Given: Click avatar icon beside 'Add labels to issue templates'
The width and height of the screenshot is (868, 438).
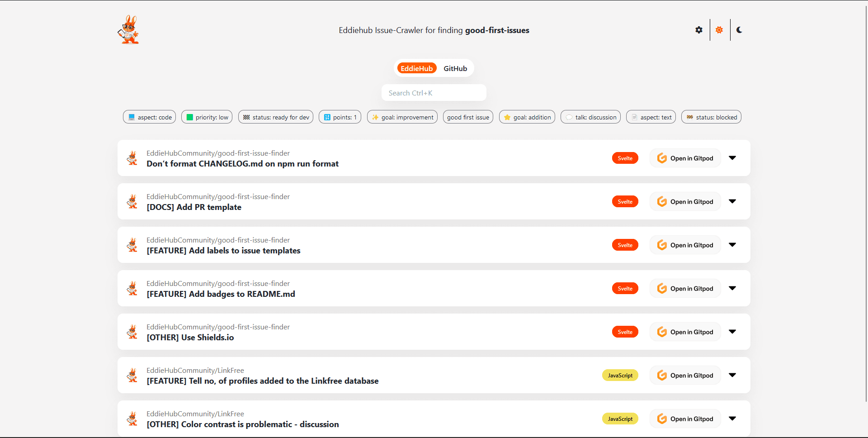Looking at the screenshot, I should coord(132,245).
